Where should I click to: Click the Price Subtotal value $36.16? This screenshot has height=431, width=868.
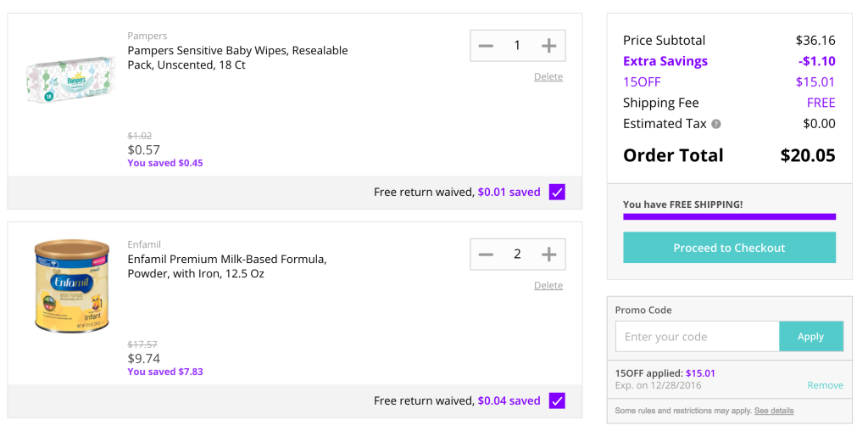coord(815,41)
